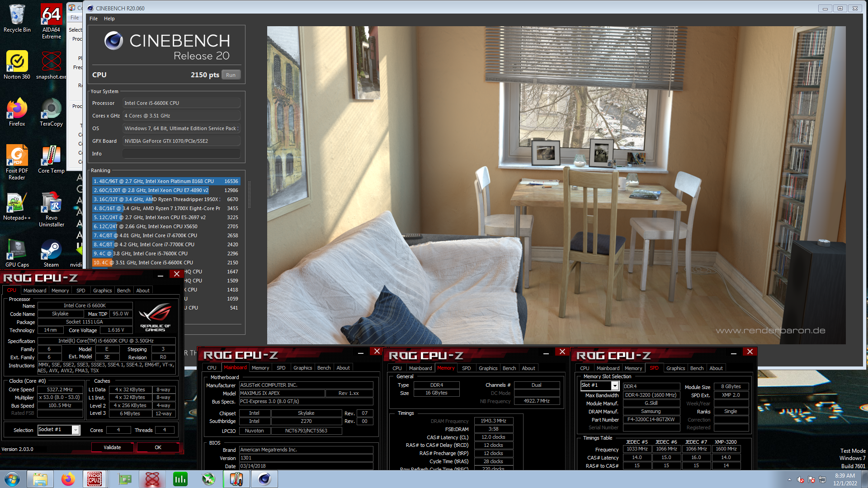The height and width of the screenshot is (488, 868).
Task: Click OK in the CPU-Z CPU window
Action: pyautogui.click(x=158, y=447)
